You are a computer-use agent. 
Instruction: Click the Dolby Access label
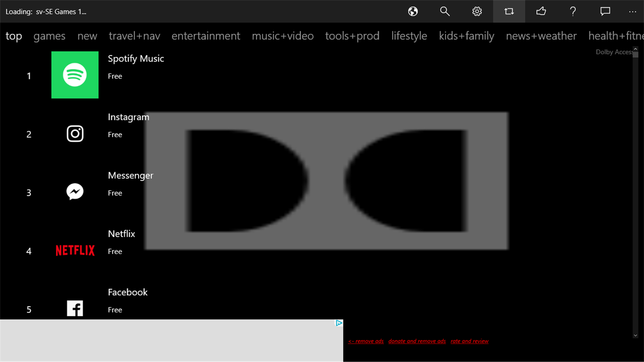click(614, 52)
